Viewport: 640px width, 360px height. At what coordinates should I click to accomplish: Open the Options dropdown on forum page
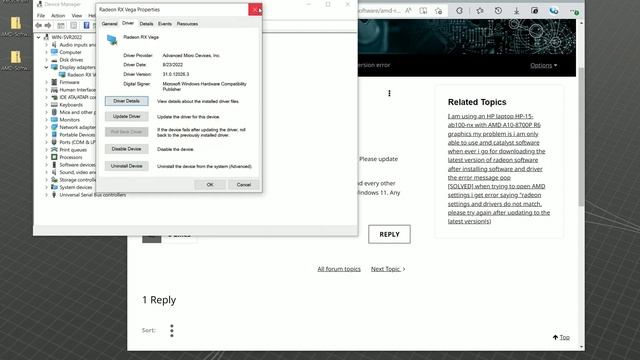[x=544, y=65]
